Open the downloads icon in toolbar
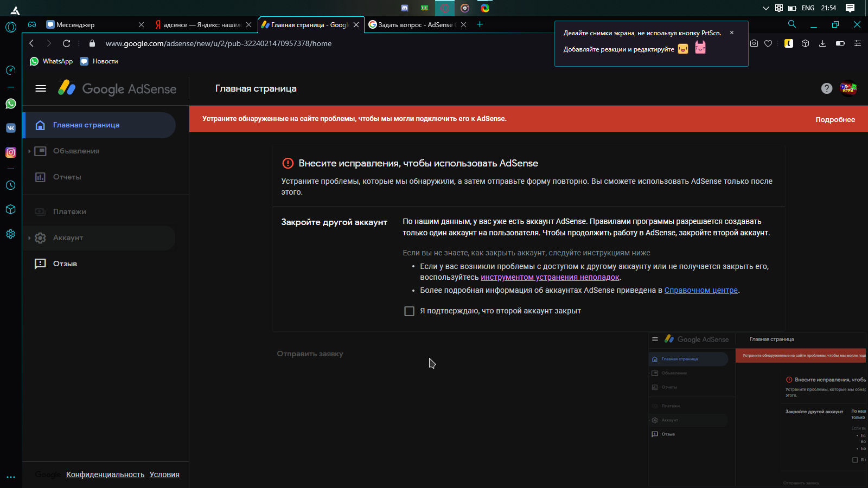This screenshot has width=868, height=488. [823, 43]
